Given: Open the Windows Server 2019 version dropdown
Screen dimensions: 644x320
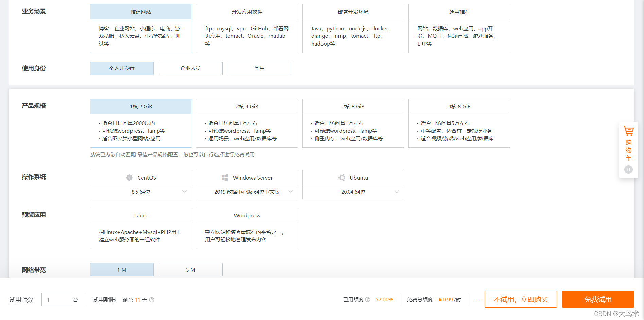Looking at the screenshot, I should tap(291, 192).
